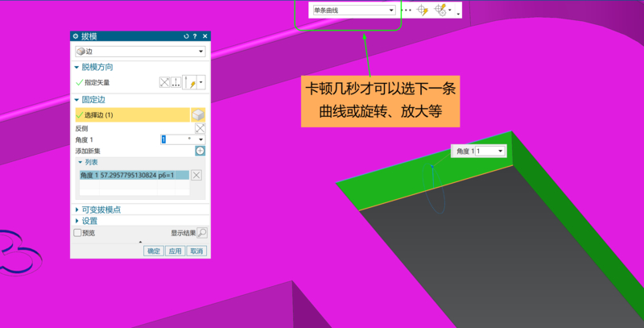Click the snap point lightning icon in selection bar

(x=423, y=10)
